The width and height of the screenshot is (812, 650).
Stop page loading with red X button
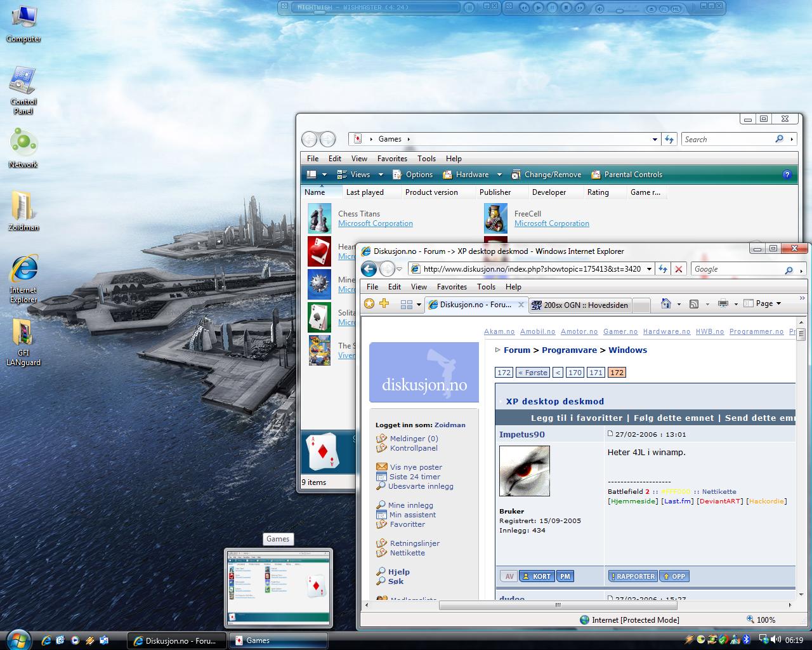click(x=679, y=269)
